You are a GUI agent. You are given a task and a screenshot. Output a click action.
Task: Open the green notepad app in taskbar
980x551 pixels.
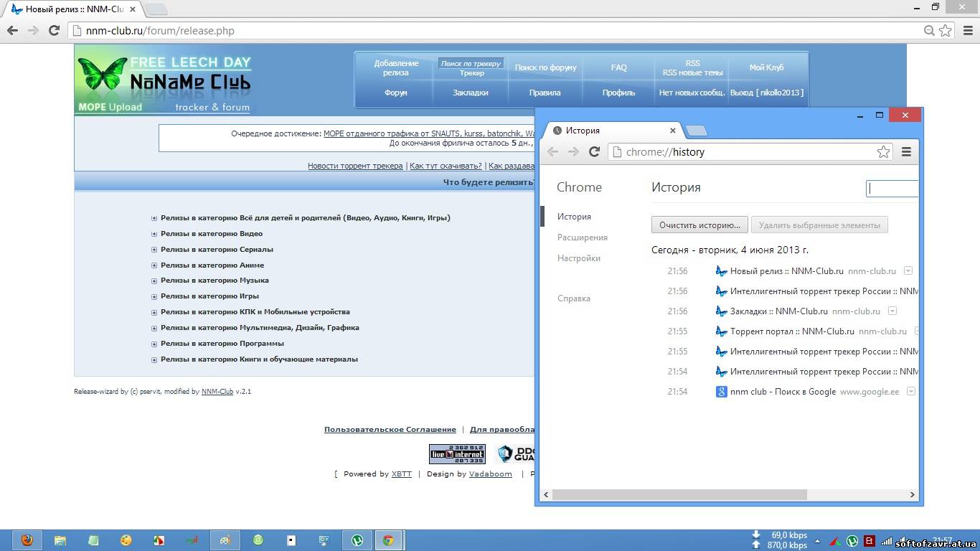click(93, 540)
